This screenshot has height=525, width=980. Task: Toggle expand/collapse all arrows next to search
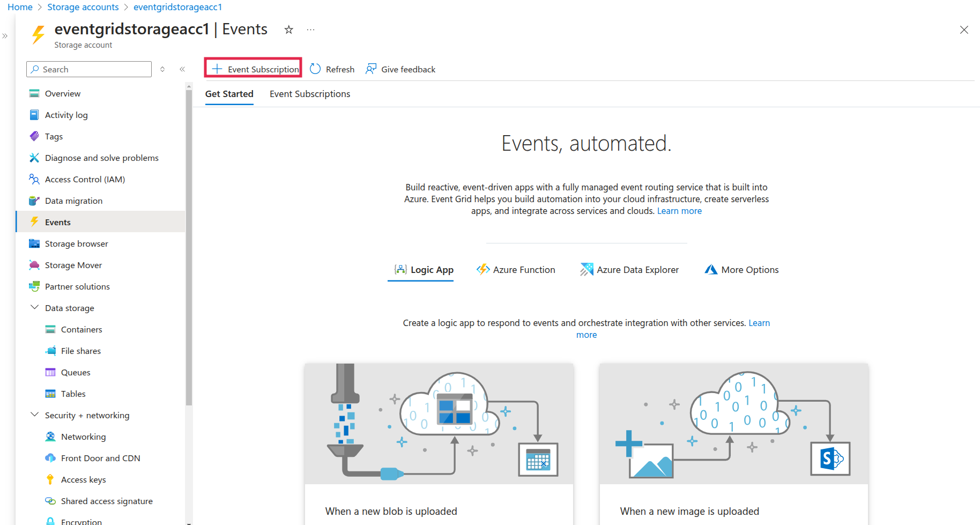pyautogui.click(x=162, y=69)
